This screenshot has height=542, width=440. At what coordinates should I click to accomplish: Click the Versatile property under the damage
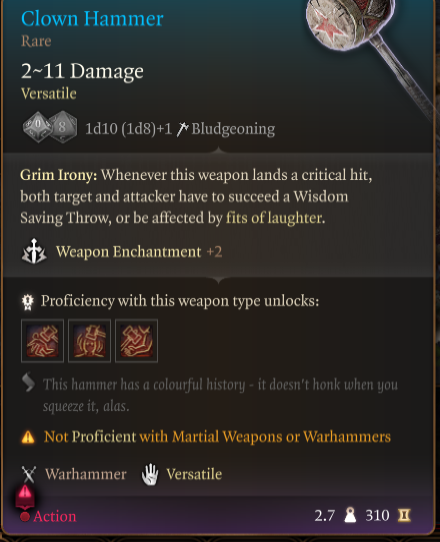(49, 93)
